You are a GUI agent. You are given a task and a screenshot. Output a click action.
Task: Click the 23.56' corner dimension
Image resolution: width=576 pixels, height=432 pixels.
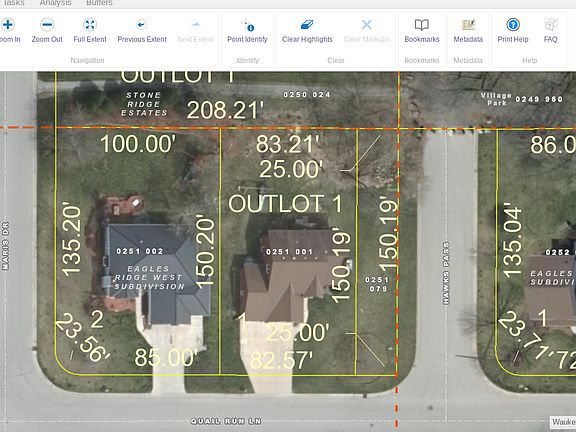tap(83, 337)
